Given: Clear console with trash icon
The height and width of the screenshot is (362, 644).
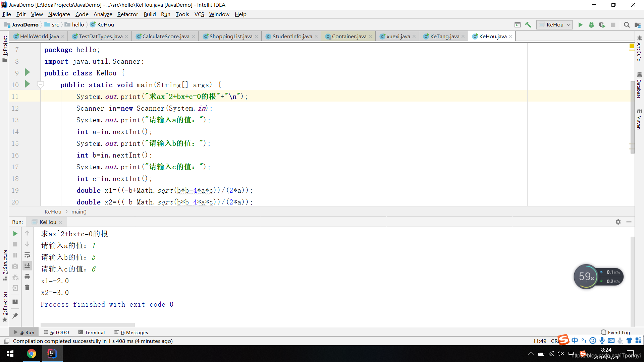Looking at the screenshot, I should (x=27, y=288).
